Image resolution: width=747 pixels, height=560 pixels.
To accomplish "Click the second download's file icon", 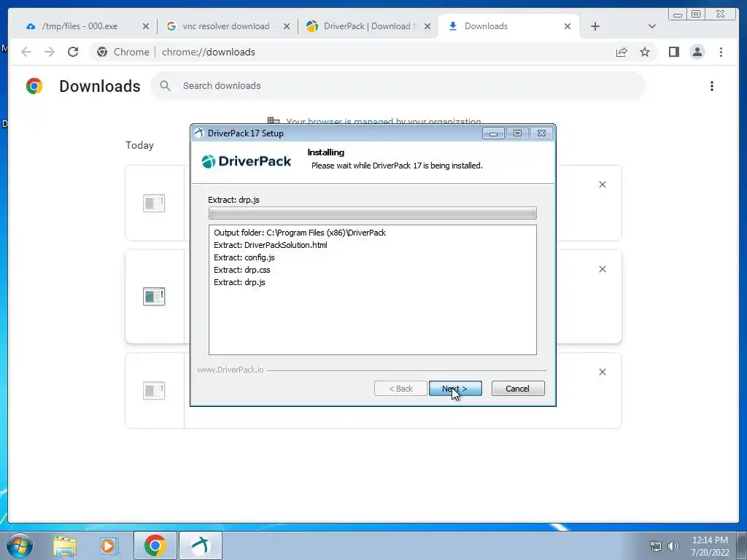I will click(154, 296).
